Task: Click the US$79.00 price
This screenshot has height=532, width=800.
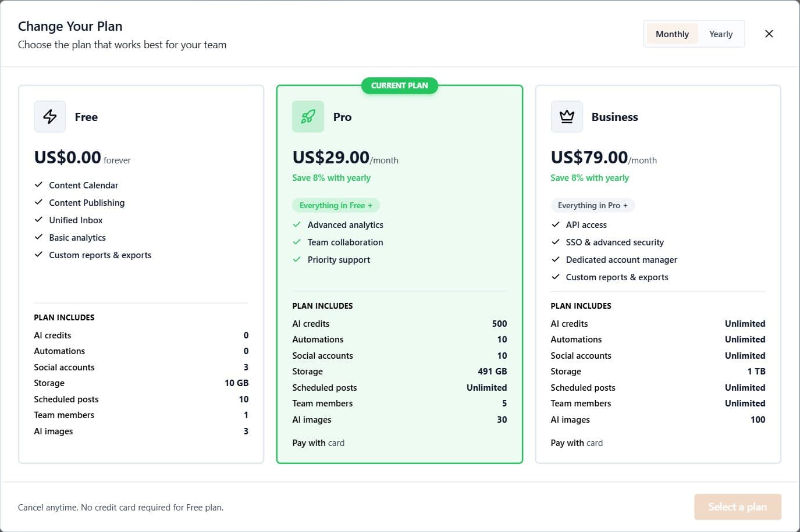Action: [589, 158]
